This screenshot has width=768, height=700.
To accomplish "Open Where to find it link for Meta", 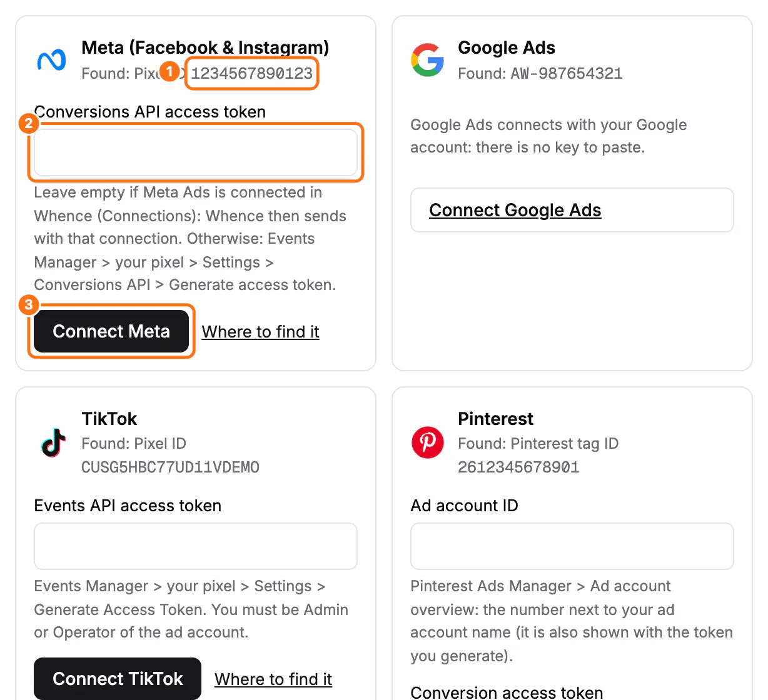I will coord(260,332).
